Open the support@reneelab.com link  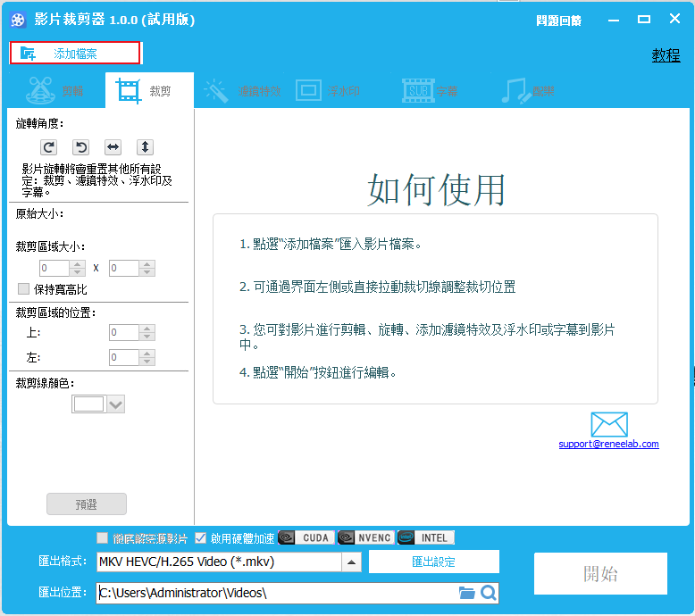[x=608, y=444]
